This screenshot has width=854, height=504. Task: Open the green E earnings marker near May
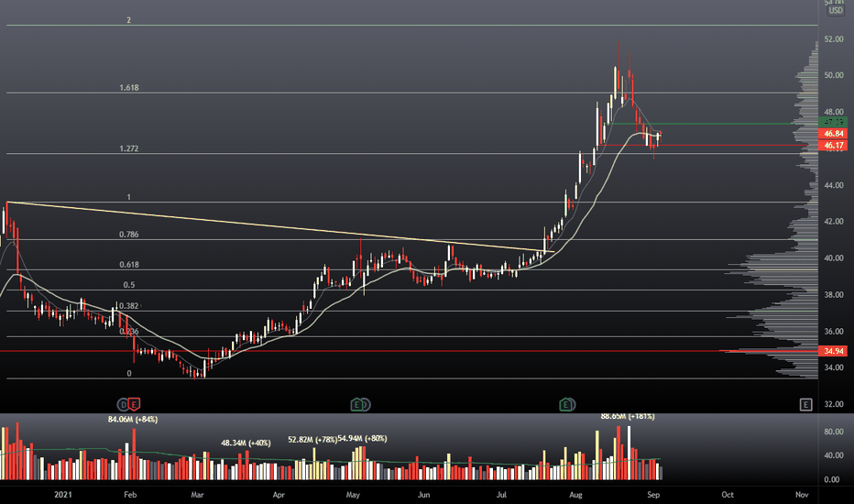[357, 404]
